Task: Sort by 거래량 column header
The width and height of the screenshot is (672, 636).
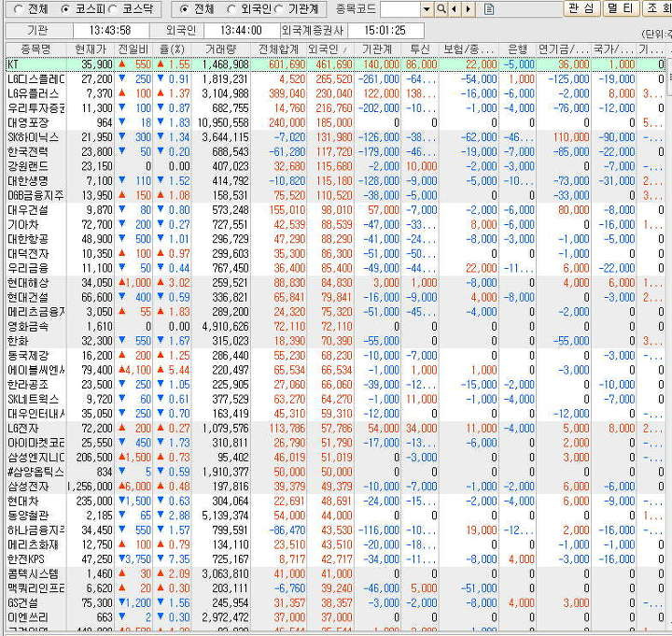Action: 220,49
